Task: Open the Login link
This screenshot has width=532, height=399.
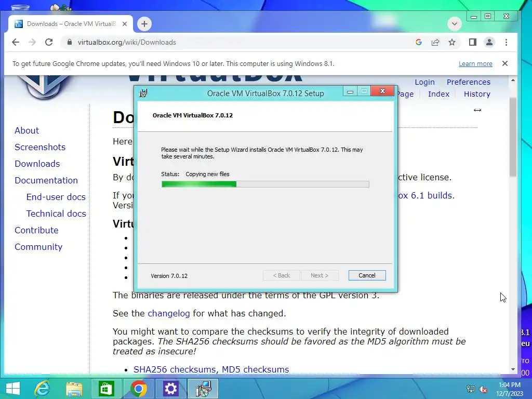Action: click(x=424, y=82)
